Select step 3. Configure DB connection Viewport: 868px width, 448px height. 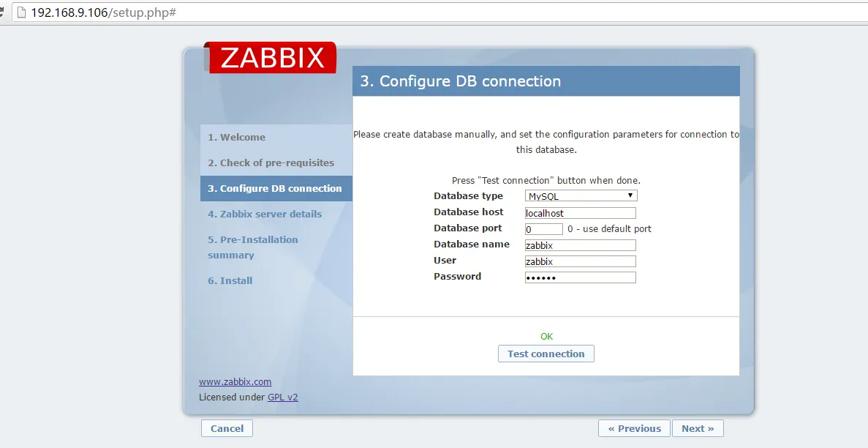coord(276,189)
